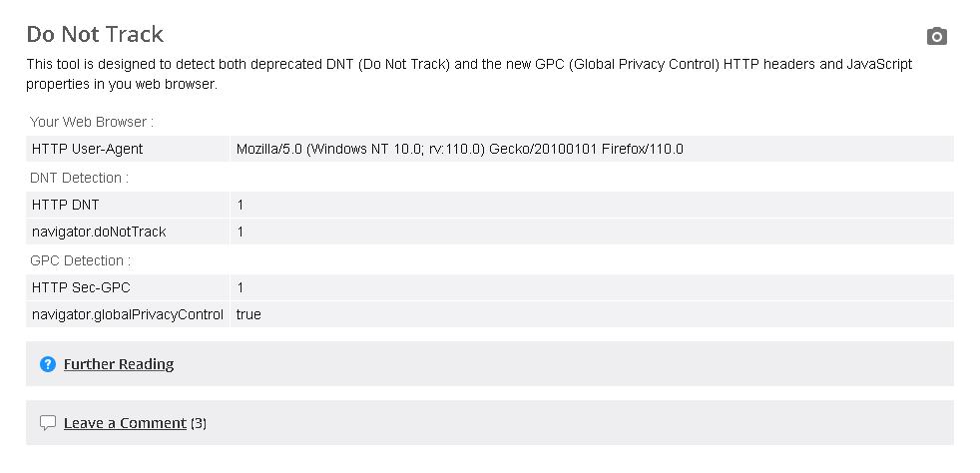Select the HTTP Sec-GPC row label
980x473 pixels.
tap(81, 287)
